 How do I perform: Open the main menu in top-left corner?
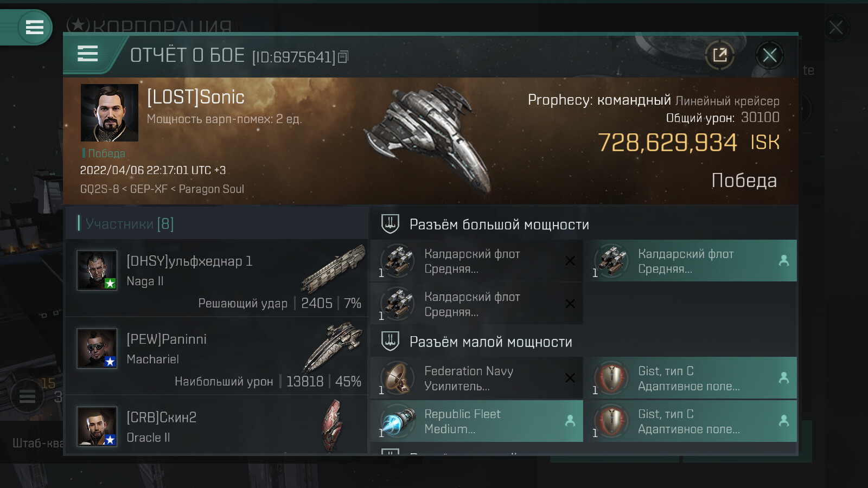34,27
